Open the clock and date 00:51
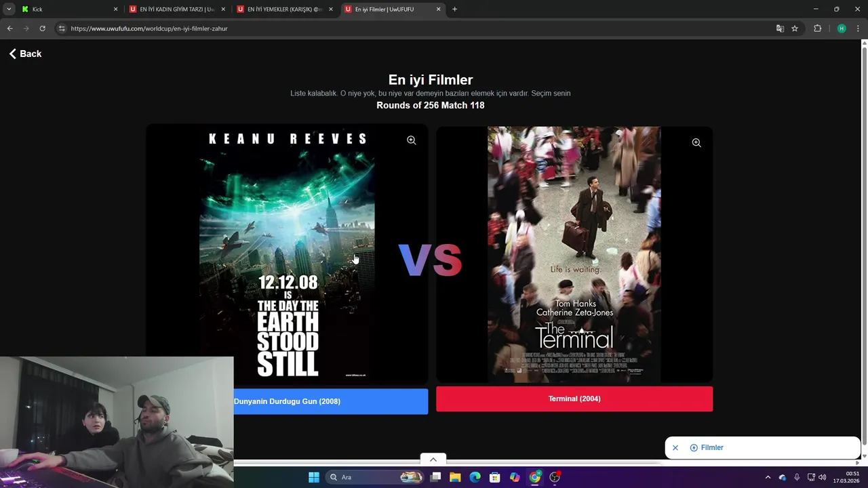 846,477
